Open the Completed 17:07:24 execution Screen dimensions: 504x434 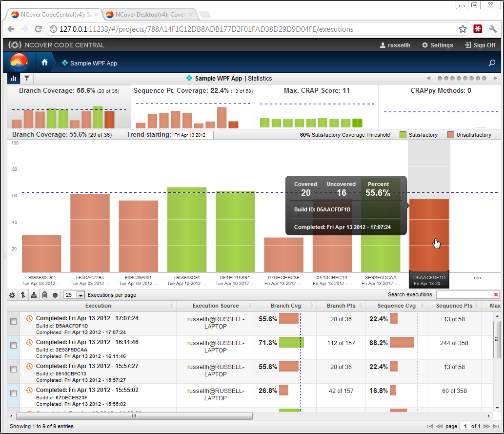click(x=87, y=318)
